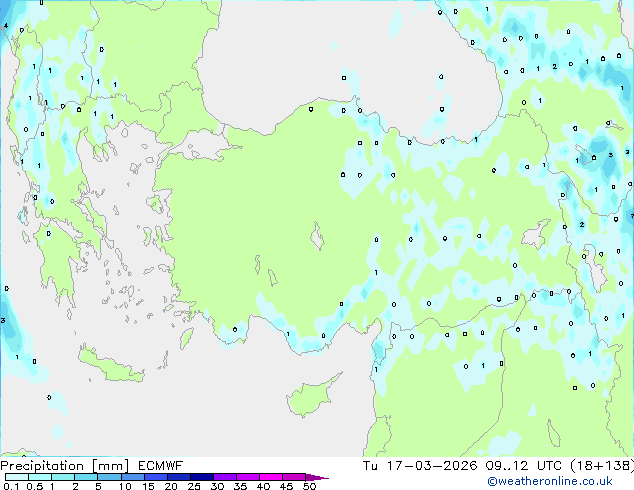Click the '35' legend scale label
Screen dimensions: 634x490
(x=240, y=486)
